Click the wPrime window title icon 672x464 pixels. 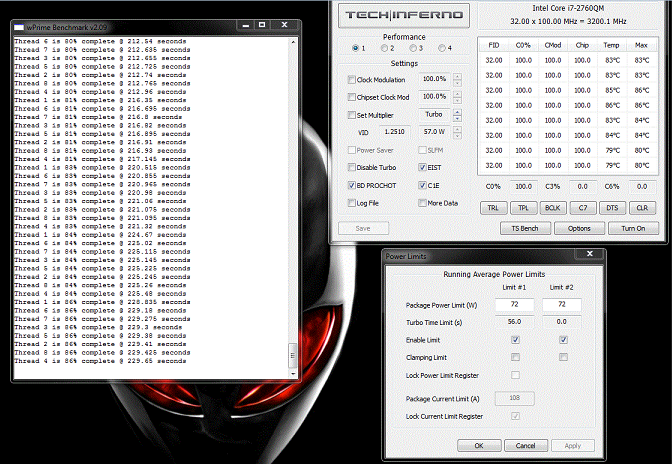click(19, 28)
